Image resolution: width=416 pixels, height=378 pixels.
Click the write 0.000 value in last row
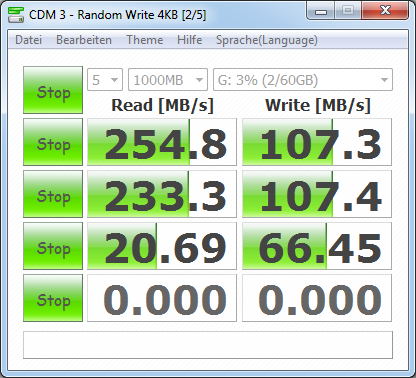click(x=317, y=298)
